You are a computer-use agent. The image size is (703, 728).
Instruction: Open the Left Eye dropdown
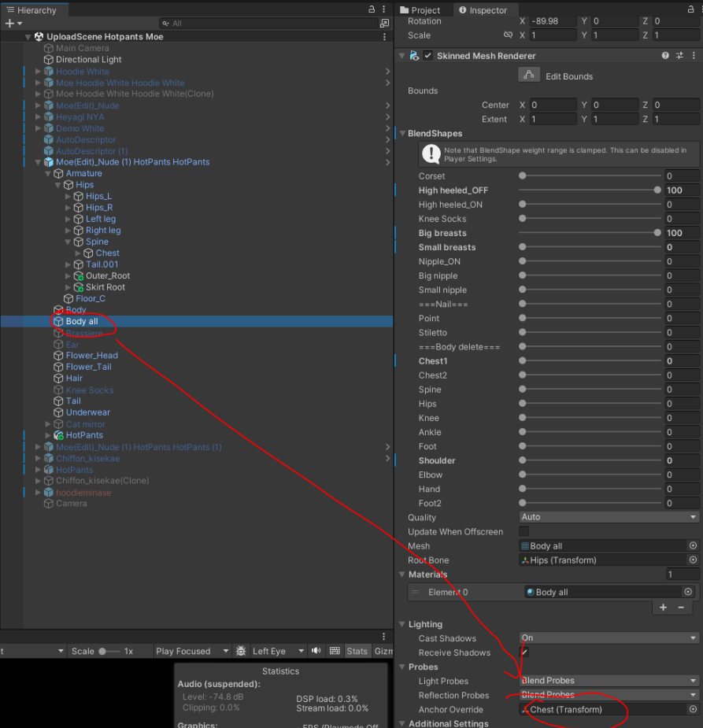click(x=278, y=651)
